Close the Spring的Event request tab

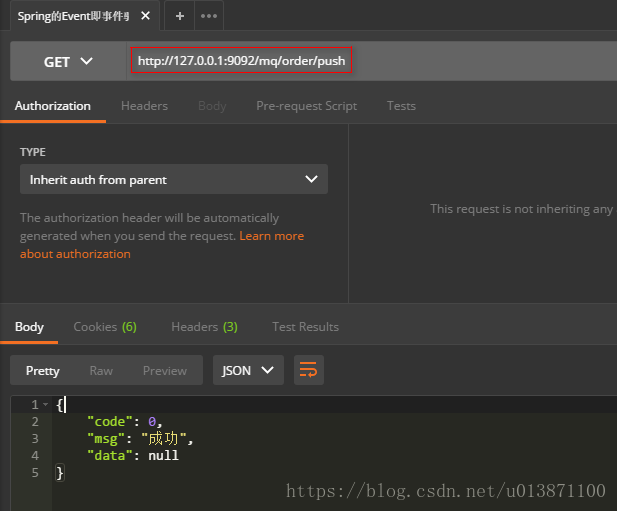pos(146,16)
